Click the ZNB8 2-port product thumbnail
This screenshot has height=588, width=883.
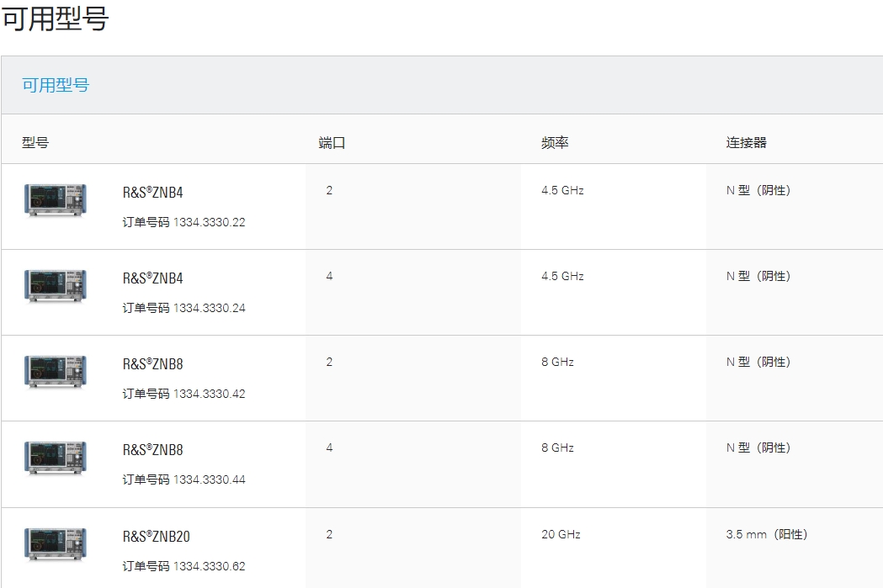[56, 371]
